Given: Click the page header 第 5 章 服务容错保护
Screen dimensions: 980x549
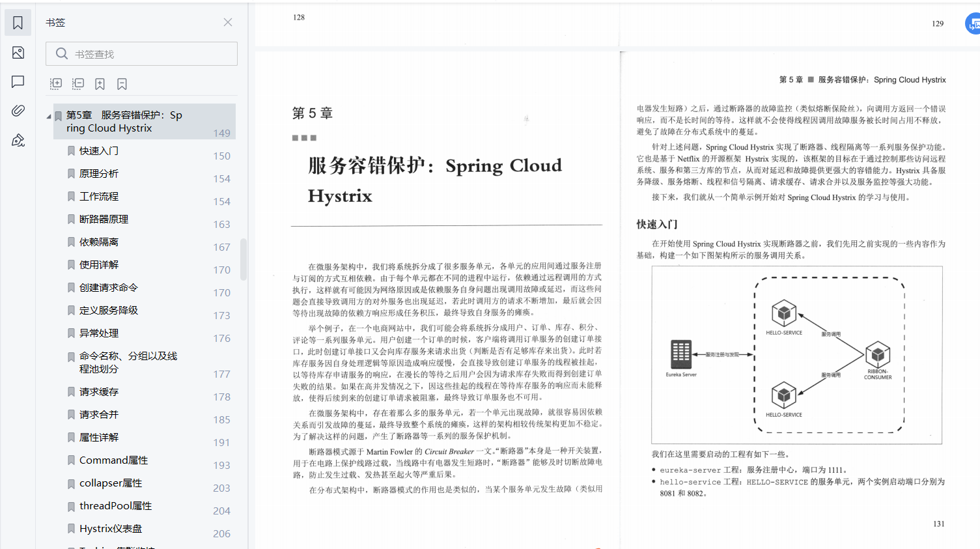Looking at the screenshot, I should (862, 80).
